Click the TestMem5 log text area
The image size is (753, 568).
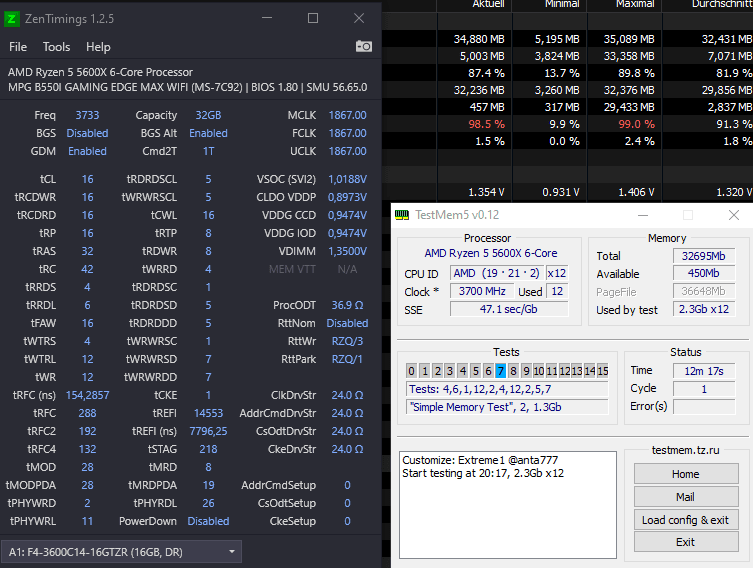(508, 505)
